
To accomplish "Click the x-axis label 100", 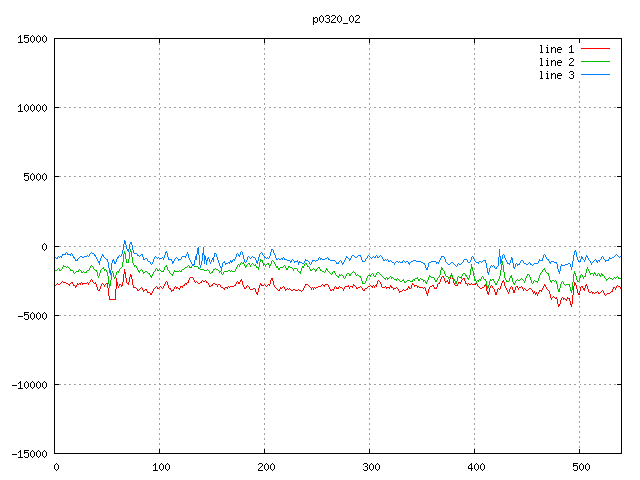I will click(x=161, y=467).
